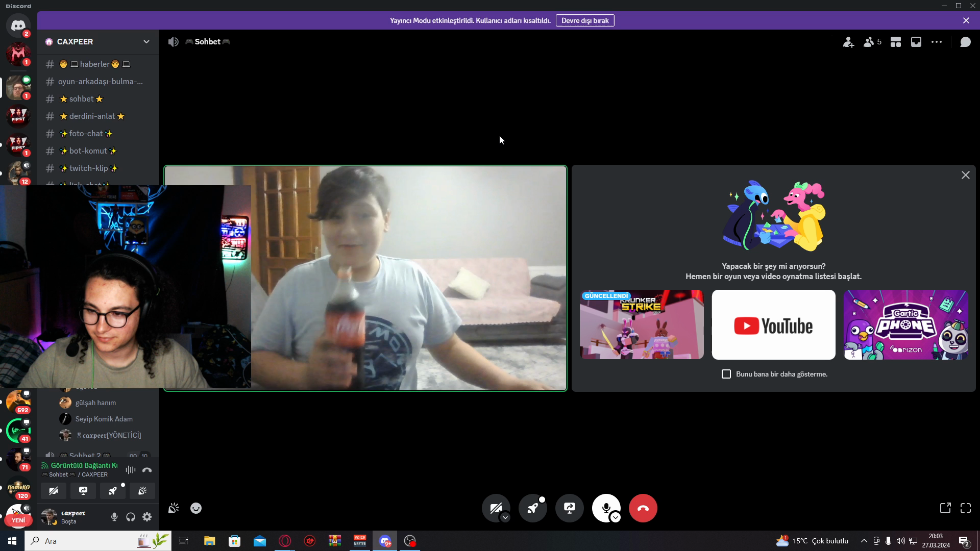The image size is (980, 551).
Task: Click the Windows taskbar search box
Action: (98, 541)
